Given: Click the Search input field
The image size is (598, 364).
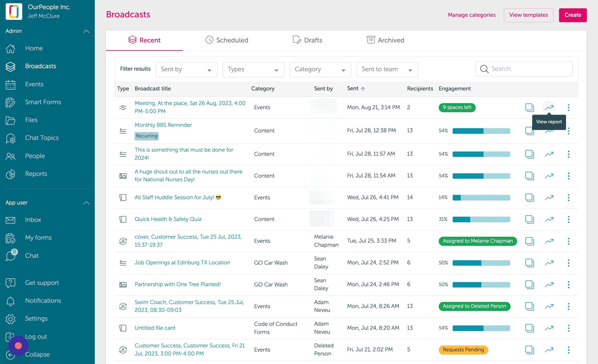Looking at the screenshot, I should [x=524, y=69].
